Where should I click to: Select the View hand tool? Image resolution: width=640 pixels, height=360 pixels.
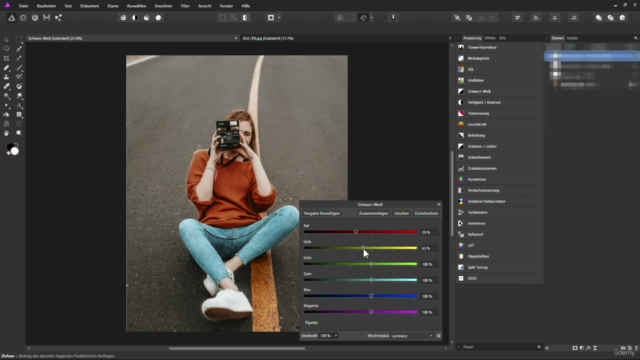coord(6,133)
